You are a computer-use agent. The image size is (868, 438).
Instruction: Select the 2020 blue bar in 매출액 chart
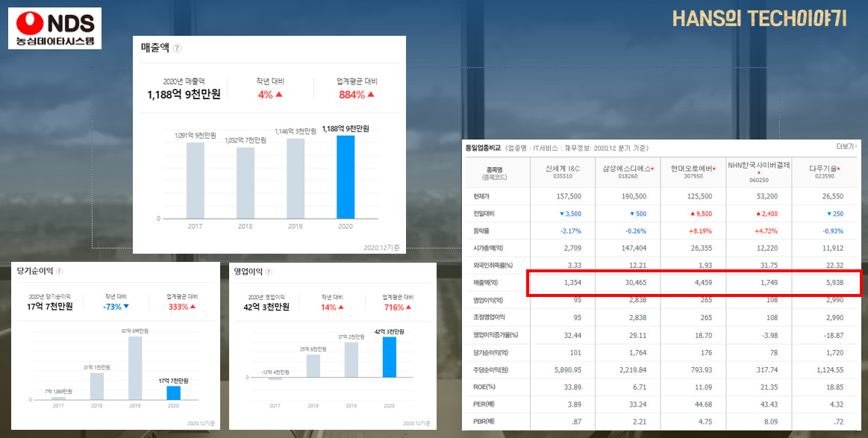click(x=346, y=177)
